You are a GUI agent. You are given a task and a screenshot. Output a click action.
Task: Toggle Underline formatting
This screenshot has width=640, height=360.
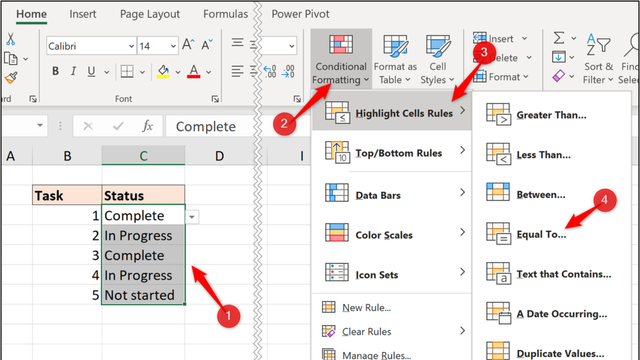point(91,71)
